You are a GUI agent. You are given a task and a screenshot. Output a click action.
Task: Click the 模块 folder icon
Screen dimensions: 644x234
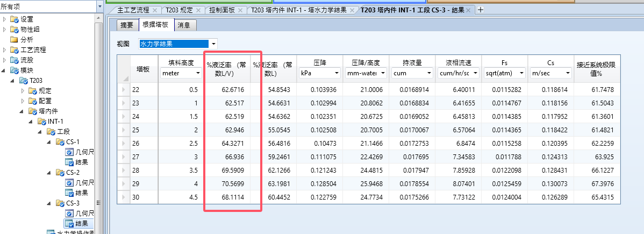(15, 70)
